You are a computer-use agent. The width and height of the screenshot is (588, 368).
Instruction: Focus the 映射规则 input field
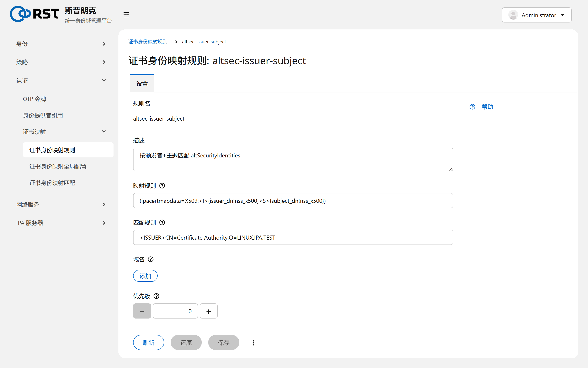293,201
